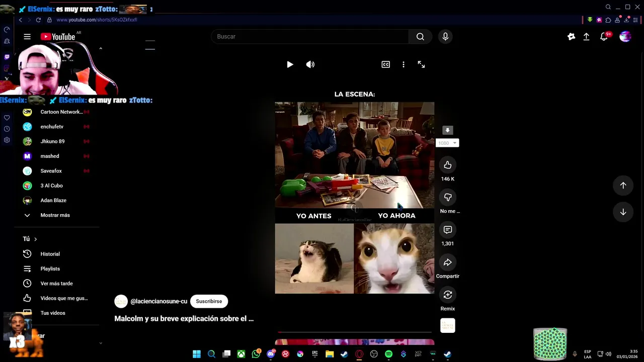Open WhatsApp from the taskbar
The height and width of the screenshot is (362, 644).
pyautogui.click(x=256, y=354)
